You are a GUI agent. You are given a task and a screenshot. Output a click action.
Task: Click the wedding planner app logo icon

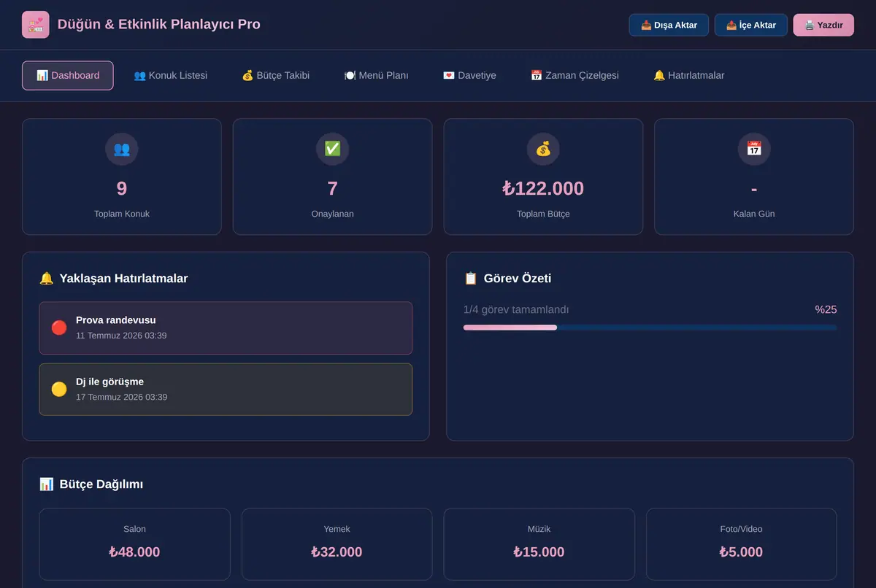click(36, 25)
